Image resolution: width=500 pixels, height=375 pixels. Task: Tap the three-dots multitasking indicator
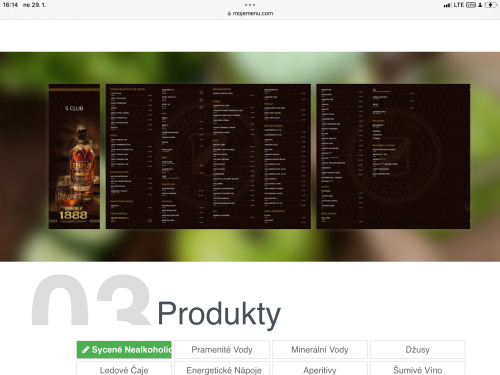tap(250, 5)
